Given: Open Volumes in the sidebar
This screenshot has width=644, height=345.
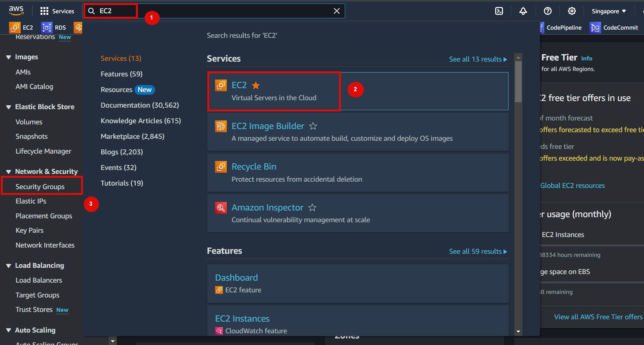Looking at the screenshot, I should pyautogui.click(x=29, y=122).
